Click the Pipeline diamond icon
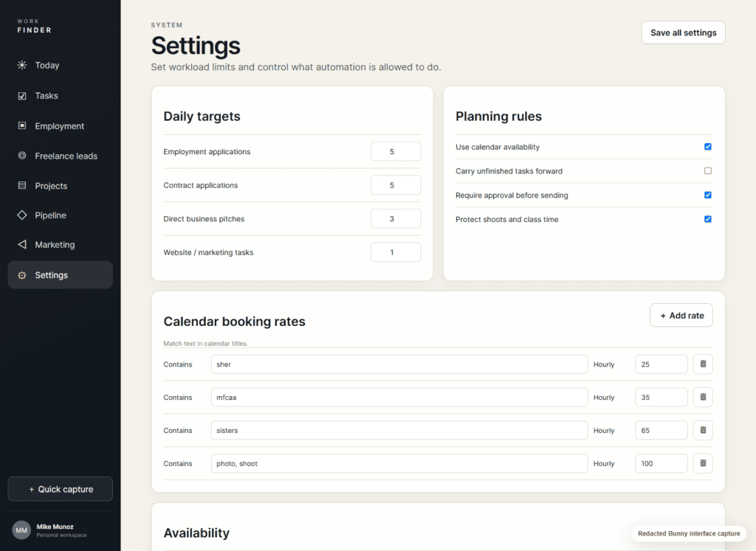The height and width of the screenshot is (551, 756). pyautogui.click(x=22, y=215)
